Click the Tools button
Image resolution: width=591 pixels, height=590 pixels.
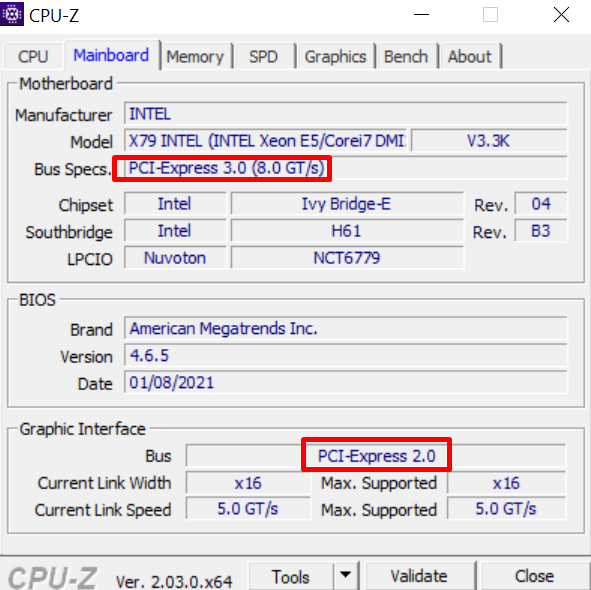tap(291, 576)
